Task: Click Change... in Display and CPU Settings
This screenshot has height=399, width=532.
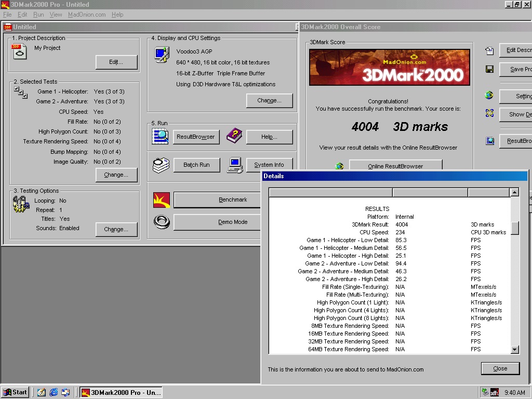Action: (270, 101)
